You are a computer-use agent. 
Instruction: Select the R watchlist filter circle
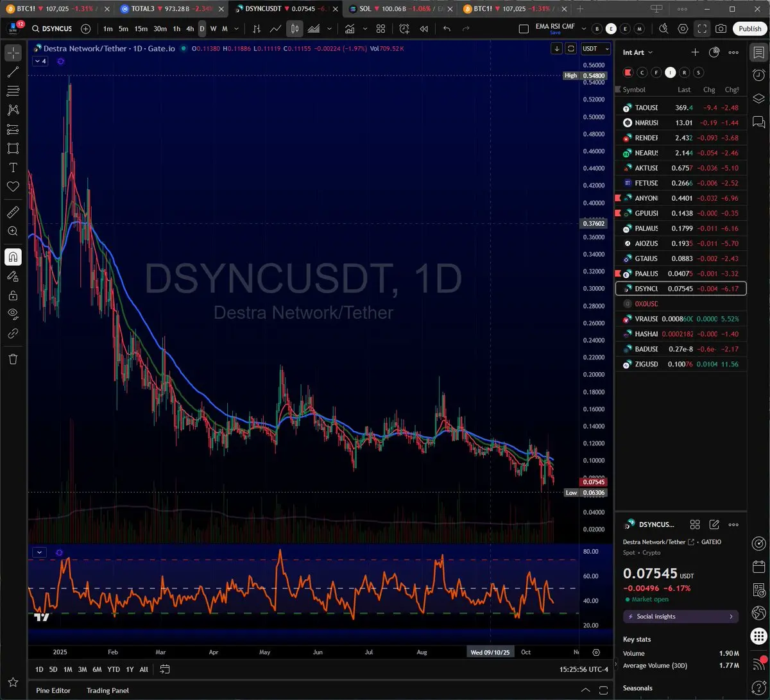tap(685, 73)
